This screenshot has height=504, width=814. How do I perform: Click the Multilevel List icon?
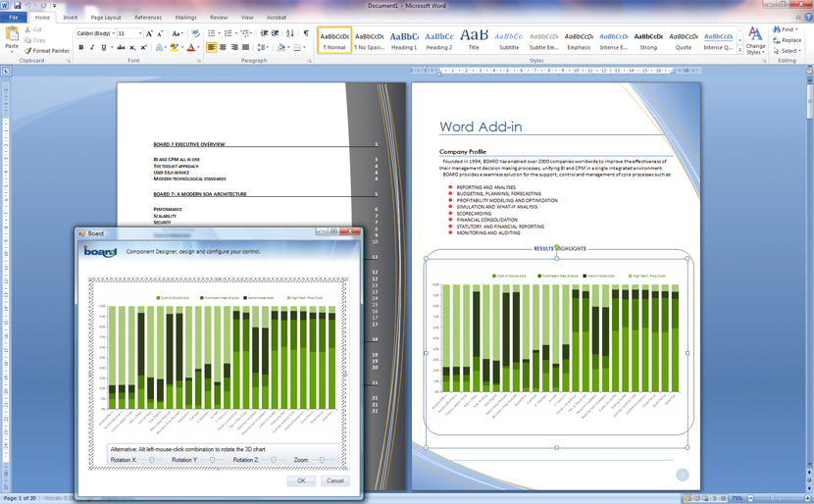[x=245, y=33]
